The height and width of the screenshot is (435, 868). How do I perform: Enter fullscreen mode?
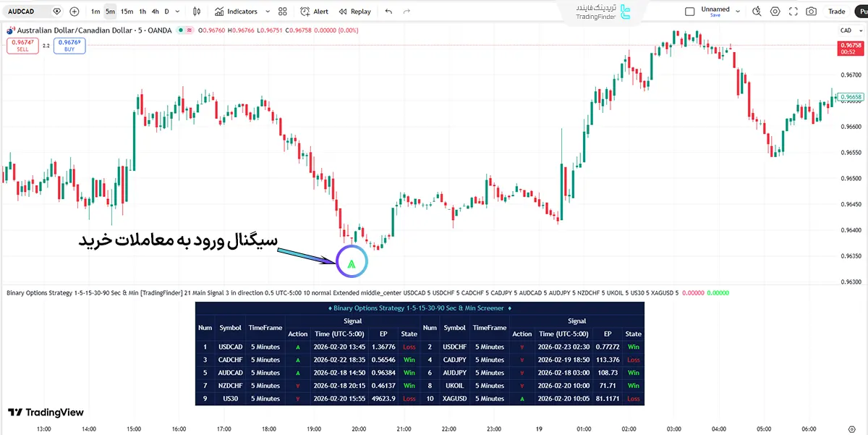click(x=793, y=12)
